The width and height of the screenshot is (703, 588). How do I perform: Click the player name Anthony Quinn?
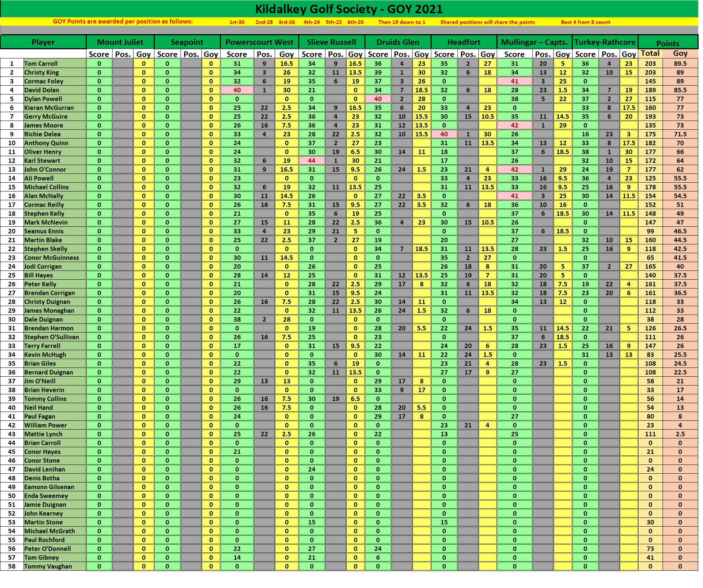[46, 143]
